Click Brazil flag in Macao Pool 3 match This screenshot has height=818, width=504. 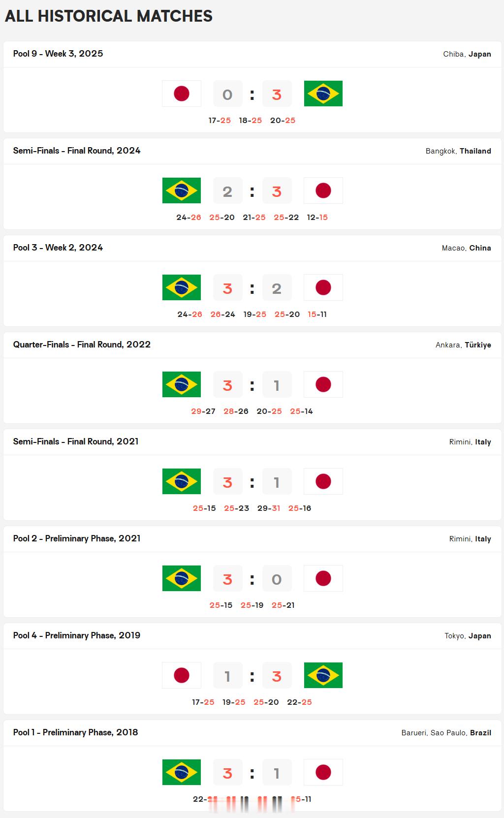tap(182, 287)
